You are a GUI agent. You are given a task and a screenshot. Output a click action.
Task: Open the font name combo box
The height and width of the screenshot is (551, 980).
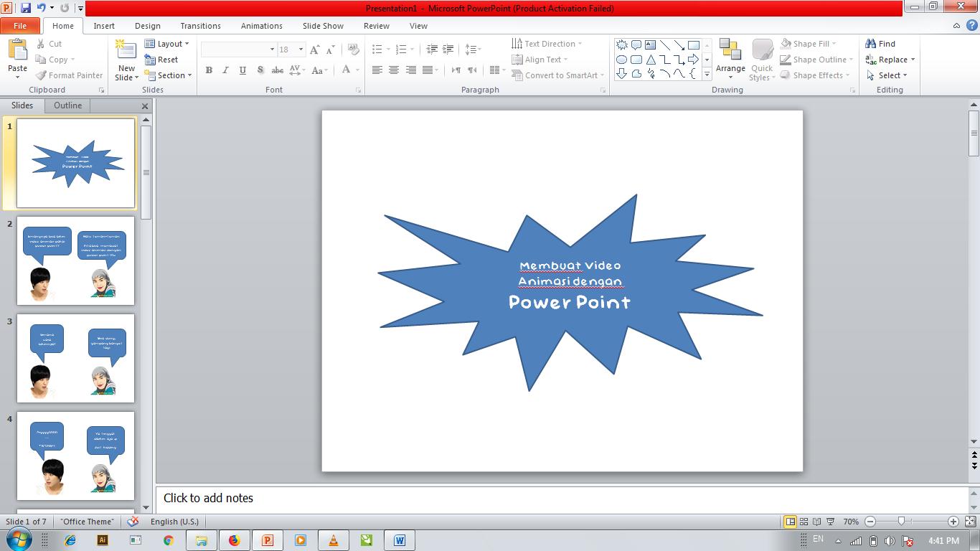[x=239, y=50]
